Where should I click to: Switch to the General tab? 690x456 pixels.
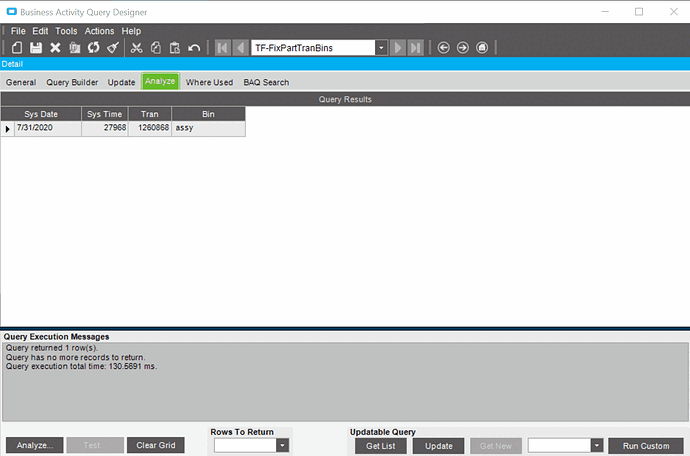click(21, 82)
